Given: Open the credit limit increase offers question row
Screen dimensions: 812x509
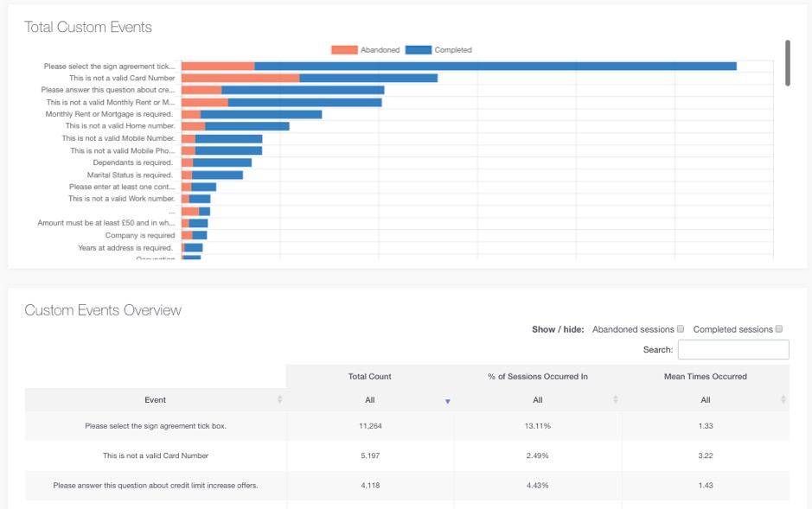Looking at the screenshot, I should pyautogui.click(x=156, y=486).
